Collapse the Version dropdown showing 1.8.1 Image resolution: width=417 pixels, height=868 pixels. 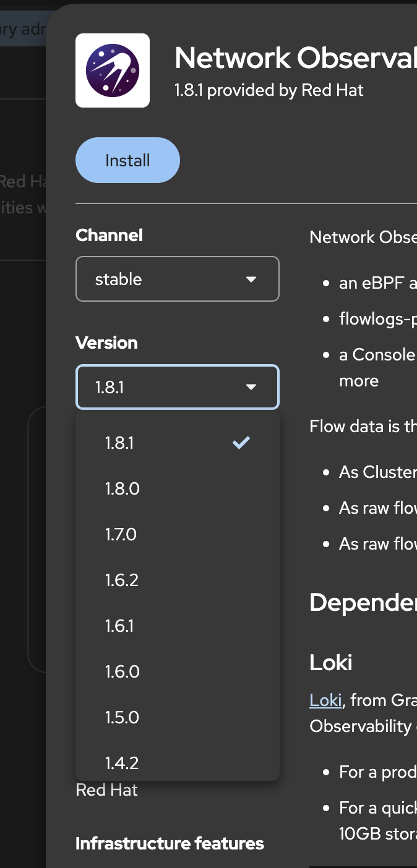pyautogui.click(x=177, y=387)
